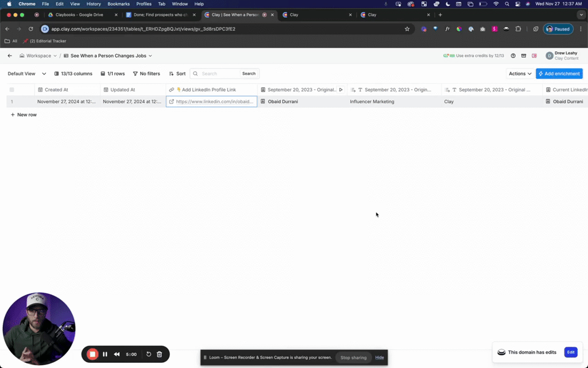
Task: Open the help question mark icon
Action: pyautogui.click(x=513, y=56)
